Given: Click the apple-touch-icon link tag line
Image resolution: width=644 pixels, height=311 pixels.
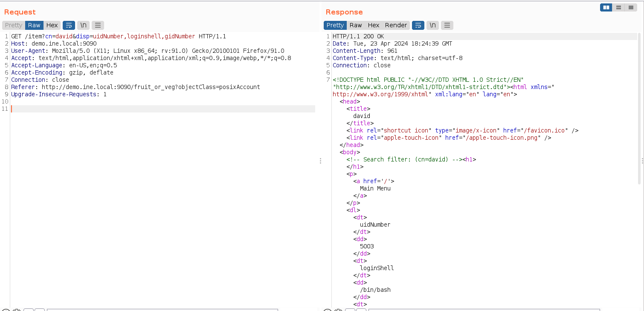Looking at the screenshot, I should 449,138.
